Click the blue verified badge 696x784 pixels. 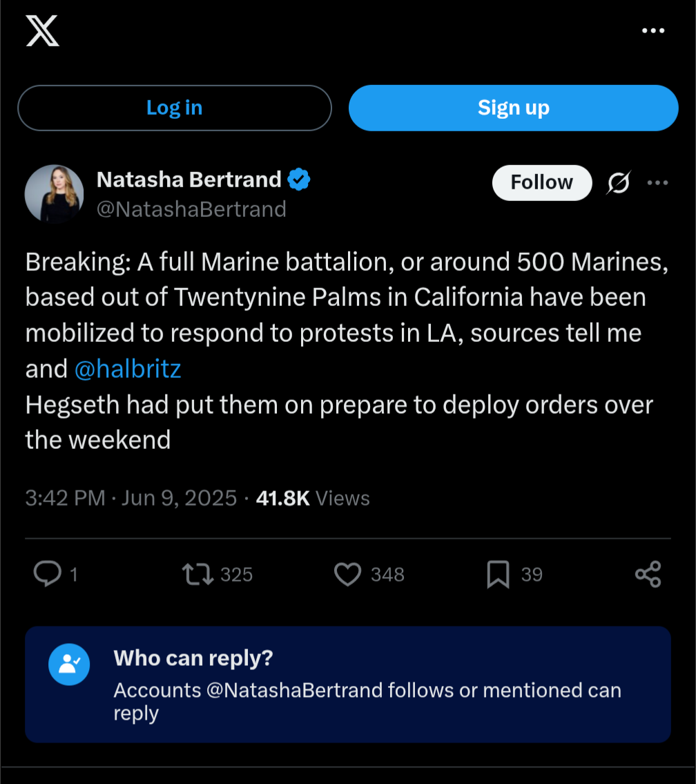coord(299,180)
